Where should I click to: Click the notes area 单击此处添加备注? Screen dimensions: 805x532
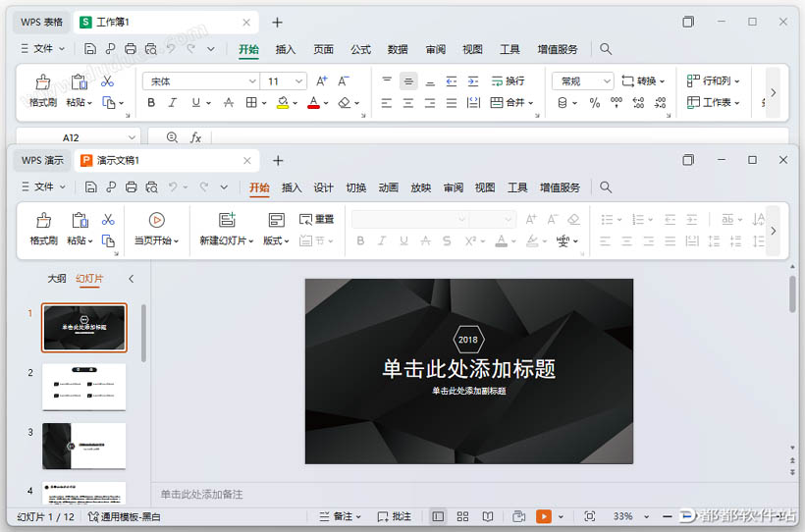[x=201, y=495]
